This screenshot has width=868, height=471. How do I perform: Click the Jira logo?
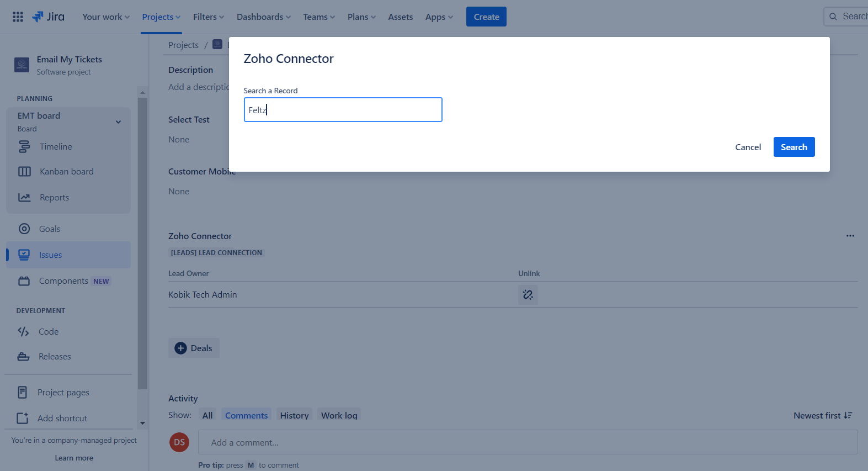(x=48, y=17)
